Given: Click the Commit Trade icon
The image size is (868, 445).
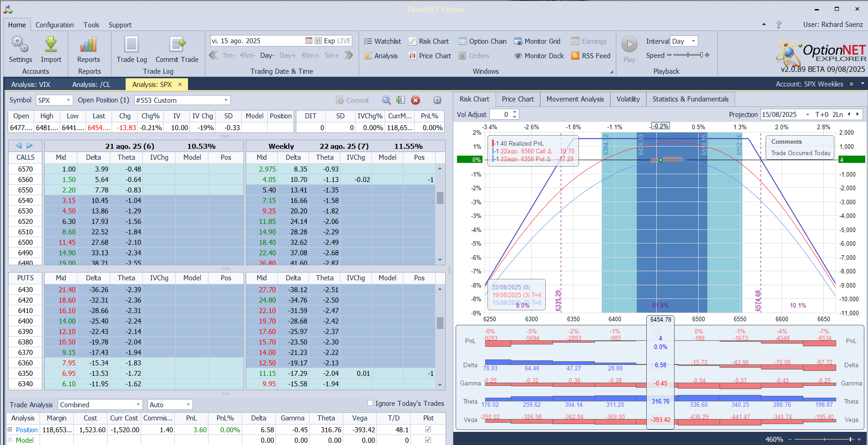Looking at the screenshot, I should pos(177,50).
